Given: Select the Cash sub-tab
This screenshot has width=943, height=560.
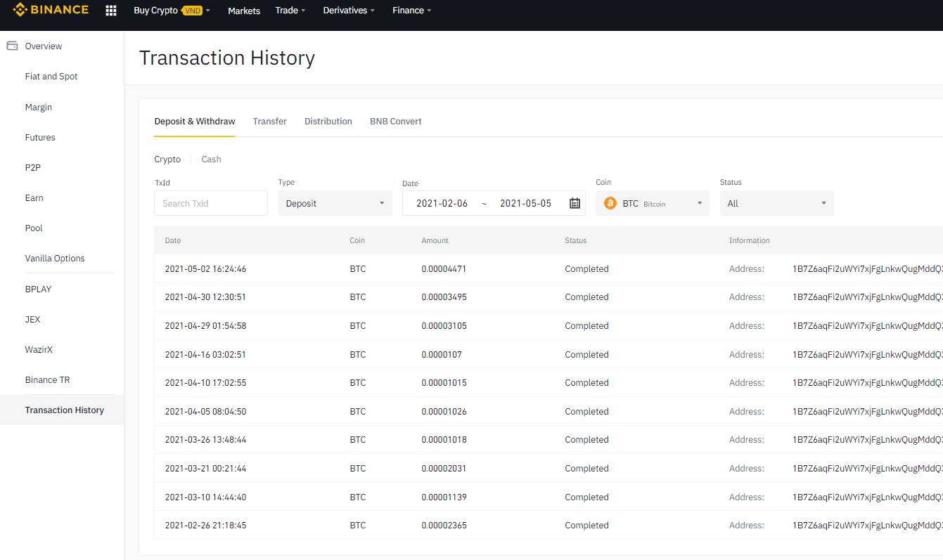Looking at the screenshot, I should (211, 159).
